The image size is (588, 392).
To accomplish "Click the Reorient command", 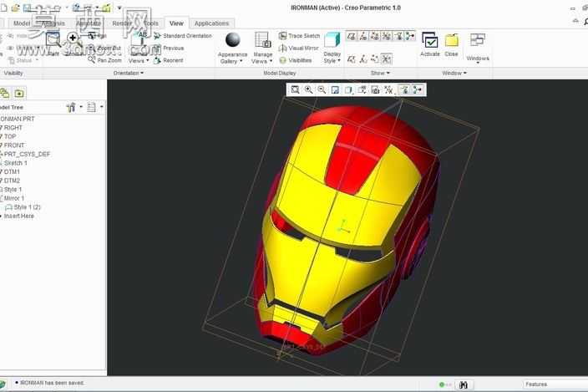I will (x=169, y=60).
